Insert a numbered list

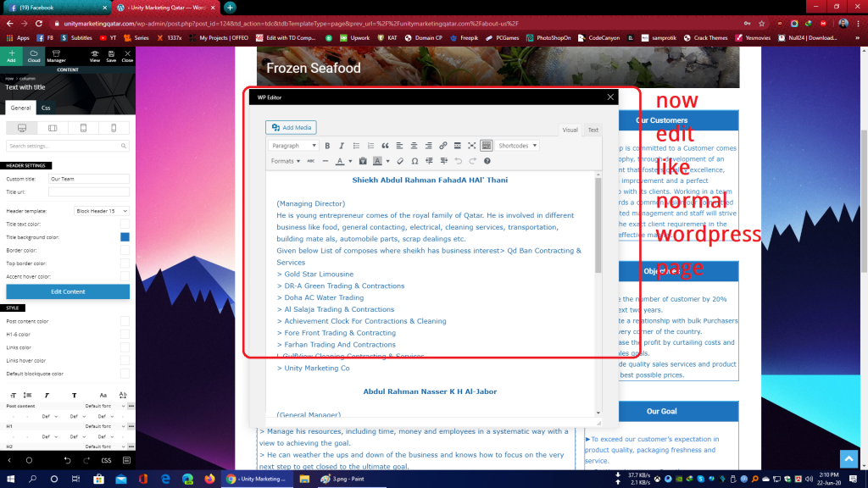(x=370, y=146)
